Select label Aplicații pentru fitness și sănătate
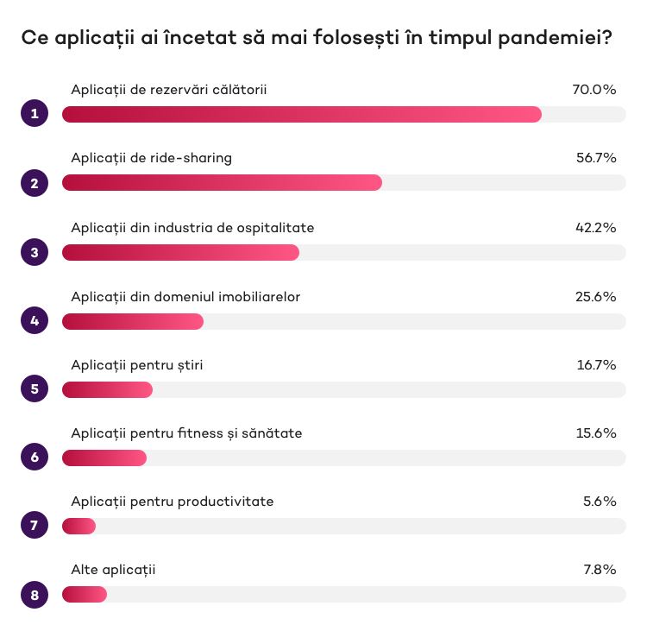Screen dimensions: 647x644 pyautogui.click(x=186, y=433)
